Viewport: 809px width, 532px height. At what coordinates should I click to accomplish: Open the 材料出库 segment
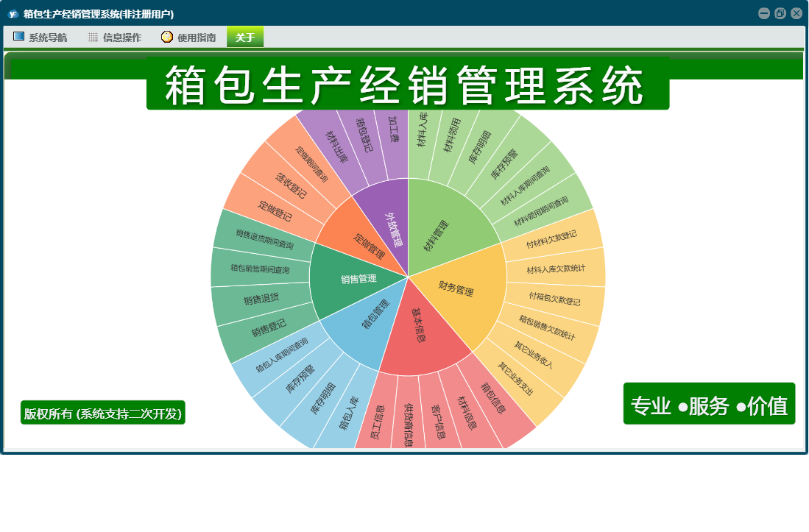[x=336, y=147]
